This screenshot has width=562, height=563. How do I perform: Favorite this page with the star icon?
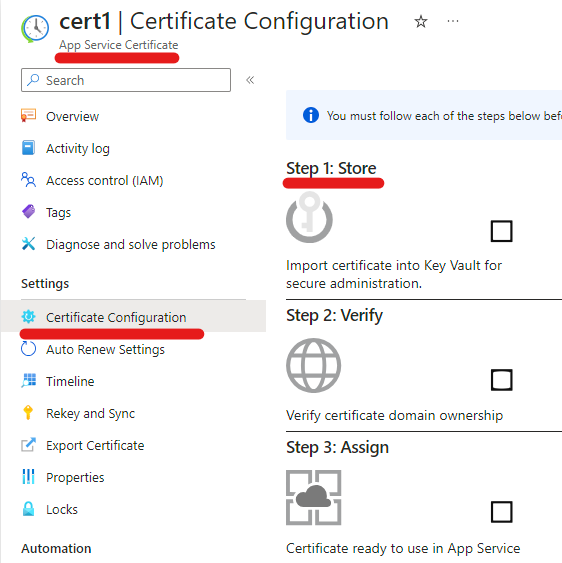(x=421, y=22)
